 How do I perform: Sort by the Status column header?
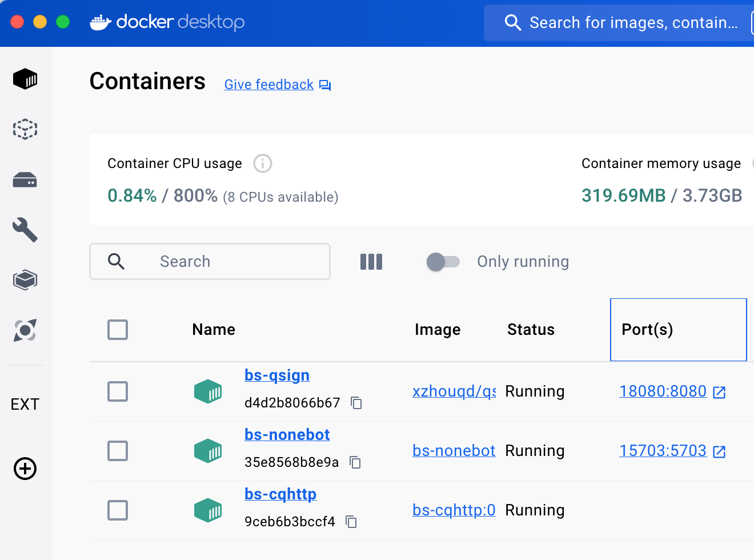pos(531,330)
